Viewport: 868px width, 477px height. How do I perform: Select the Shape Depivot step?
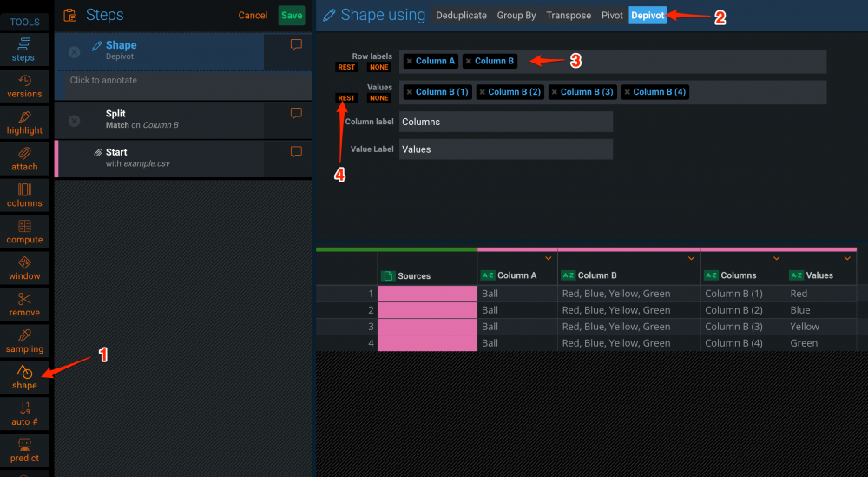[160, 51]
